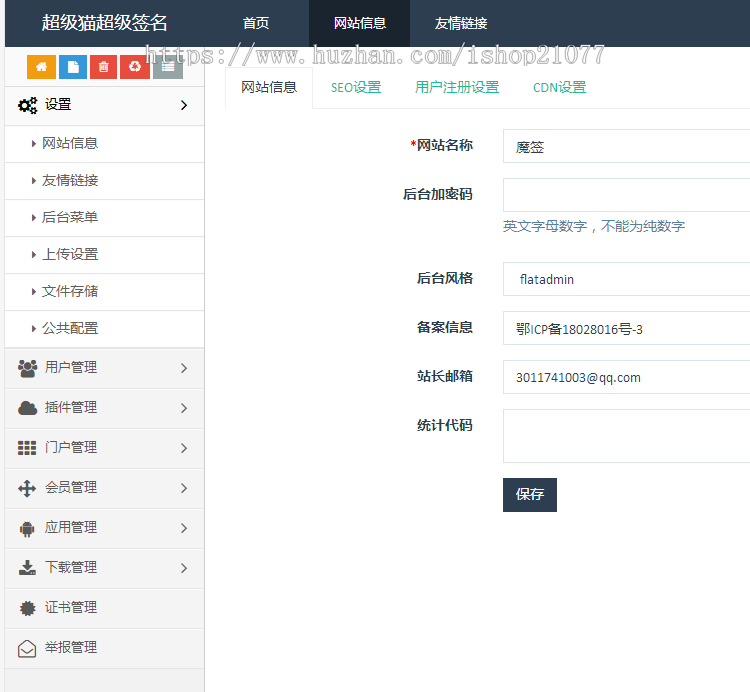Viewport: 750px width, 692px height.
Task: Switch to the 用户注册设置 tab
Action: tap(457, 88)
